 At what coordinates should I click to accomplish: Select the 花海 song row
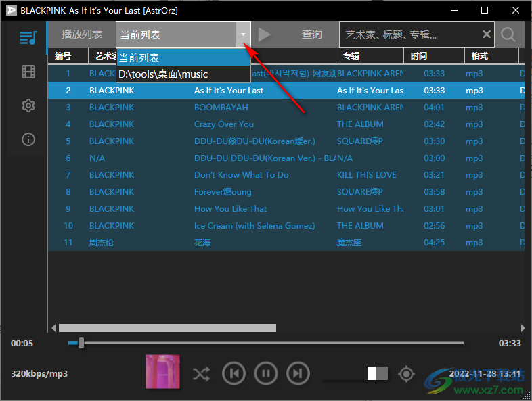[x=286, y=242]
